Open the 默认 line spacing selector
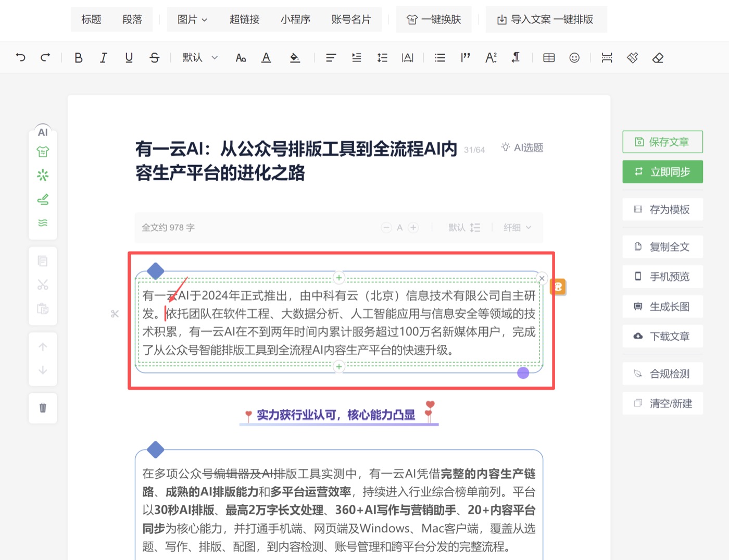Image resolution: width=729 pixels, height=560 pixels. tap(464, 227)
